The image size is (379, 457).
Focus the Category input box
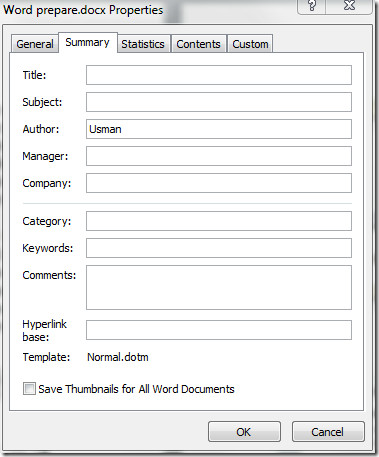tap(219, 221)
